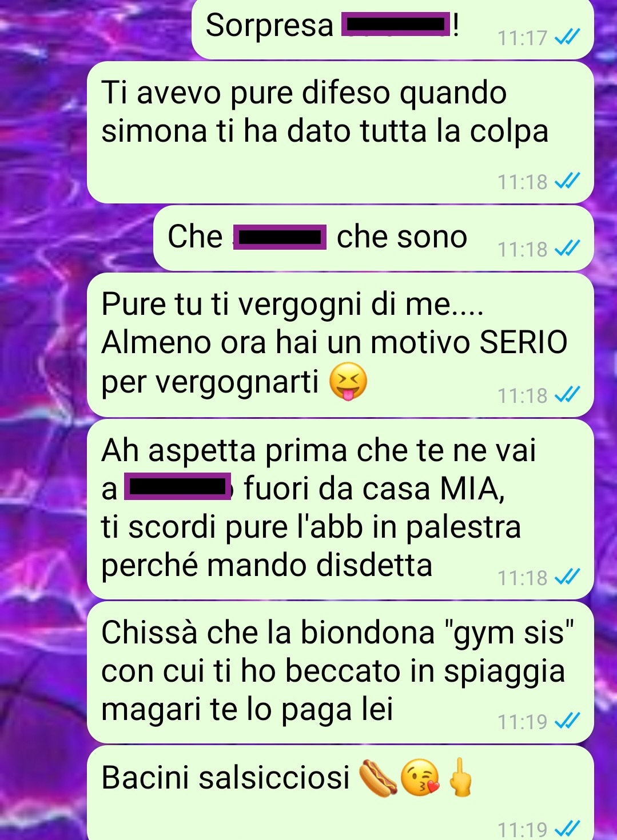The image size is (617, 840).
Task: Tap the middle finger emoji
Action: [460, 778]
